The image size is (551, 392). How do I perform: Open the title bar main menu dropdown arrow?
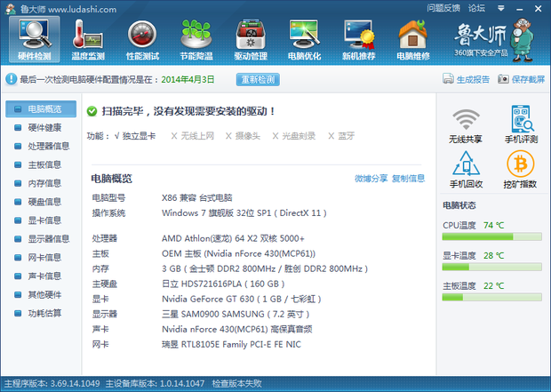[x=499, y=8]
